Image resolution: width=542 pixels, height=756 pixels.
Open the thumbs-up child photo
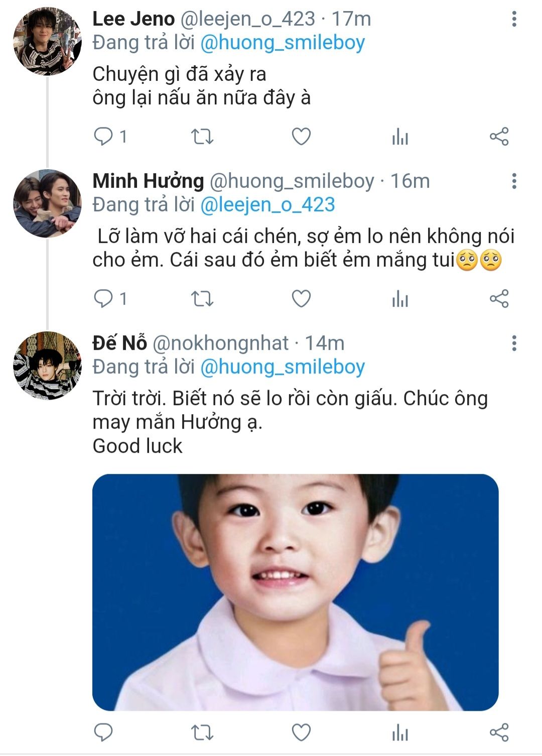[x=295, y=592]
